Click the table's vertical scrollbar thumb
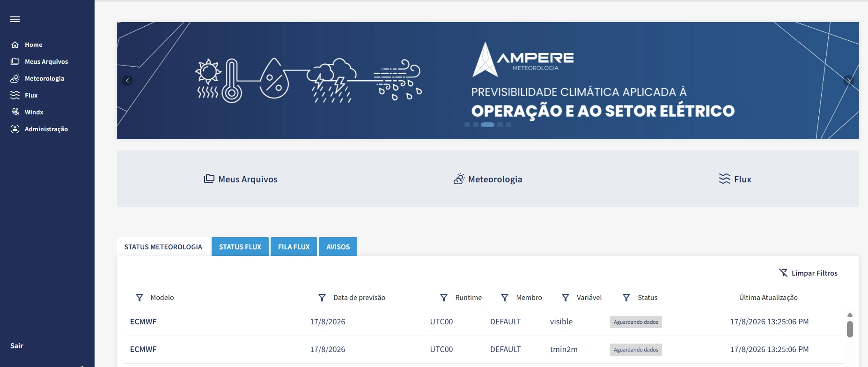Screen dimensions: 868x367 [850, 329]
